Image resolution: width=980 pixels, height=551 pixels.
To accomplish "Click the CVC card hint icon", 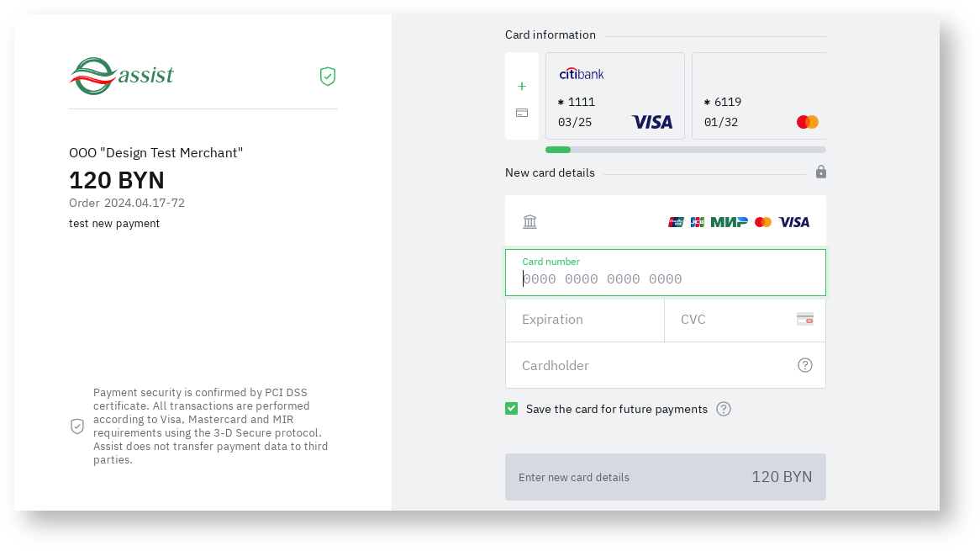I will pos(805,319).
